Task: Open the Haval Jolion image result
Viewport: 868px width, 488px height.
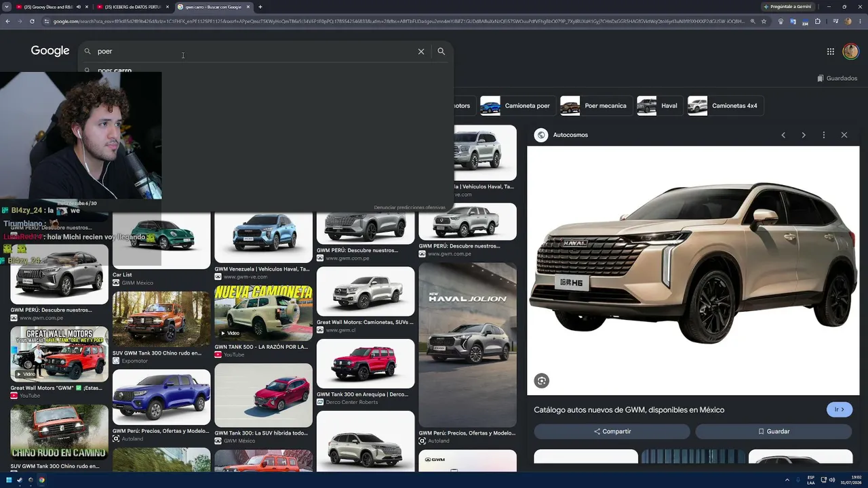Action: pyautogui.click(x=468, y=345)
